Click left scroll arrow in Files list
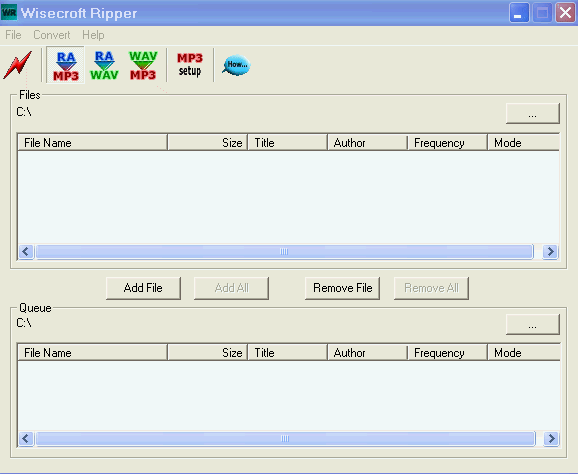578x474 pixels. click(x=26, y=252)
